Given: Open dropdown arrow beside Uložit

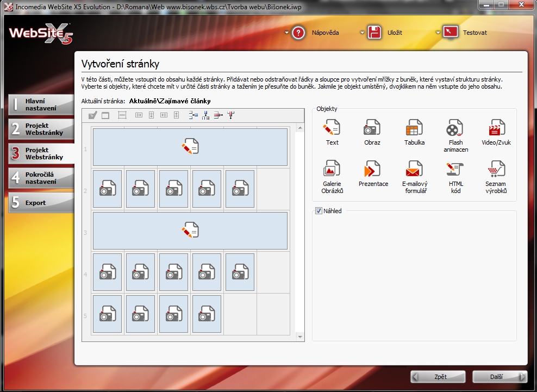Looking at the screenshot, I should 362,33.
